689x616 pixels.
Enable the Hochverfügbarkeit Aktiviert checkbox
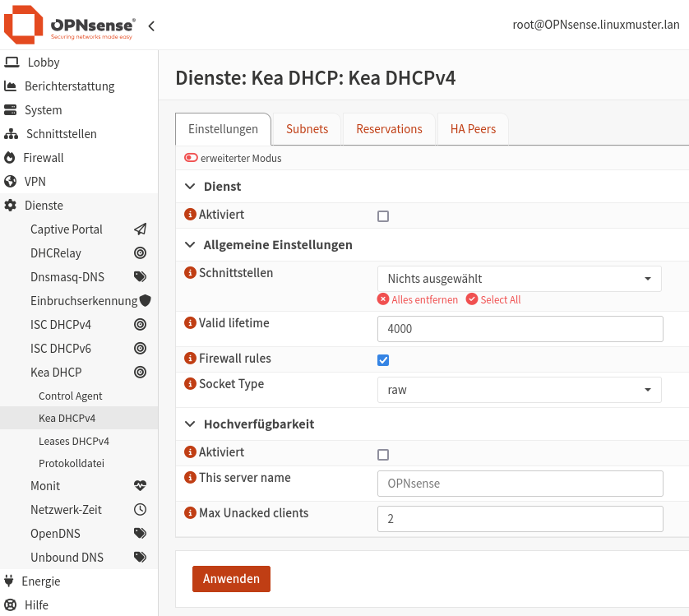coord(383,455)
